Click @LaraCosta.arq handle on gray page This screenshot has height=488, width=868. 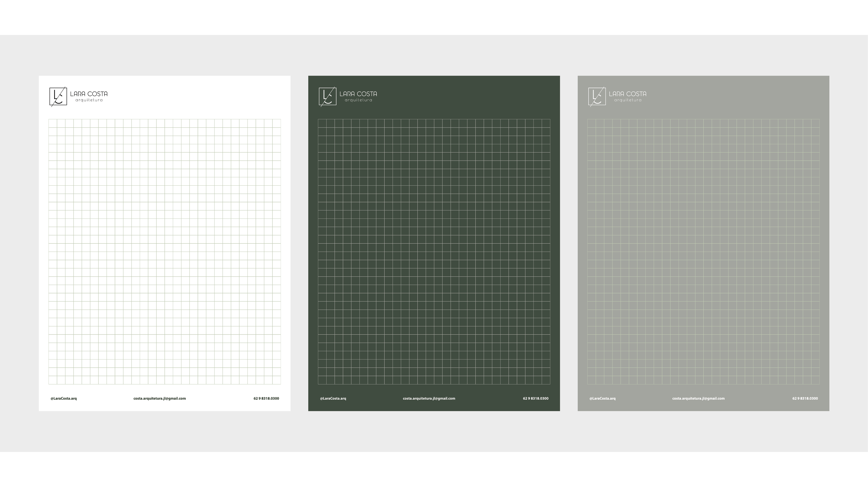point(602,398)
